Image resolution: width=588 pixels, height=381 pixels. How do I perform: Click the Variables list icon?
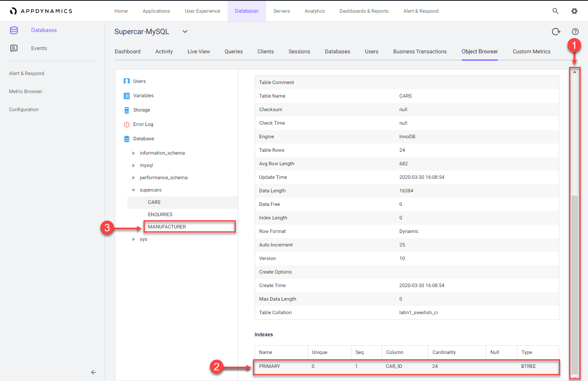coord(127,96)
